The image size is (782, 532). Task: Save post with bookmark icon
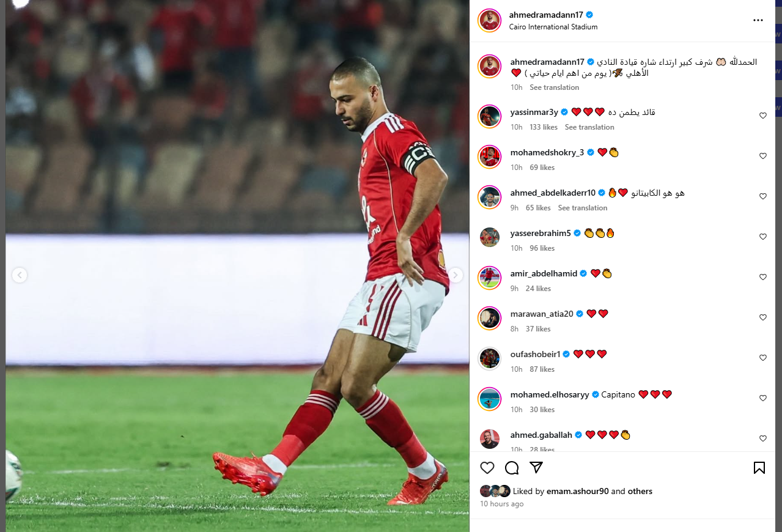[x=759, y=468]
